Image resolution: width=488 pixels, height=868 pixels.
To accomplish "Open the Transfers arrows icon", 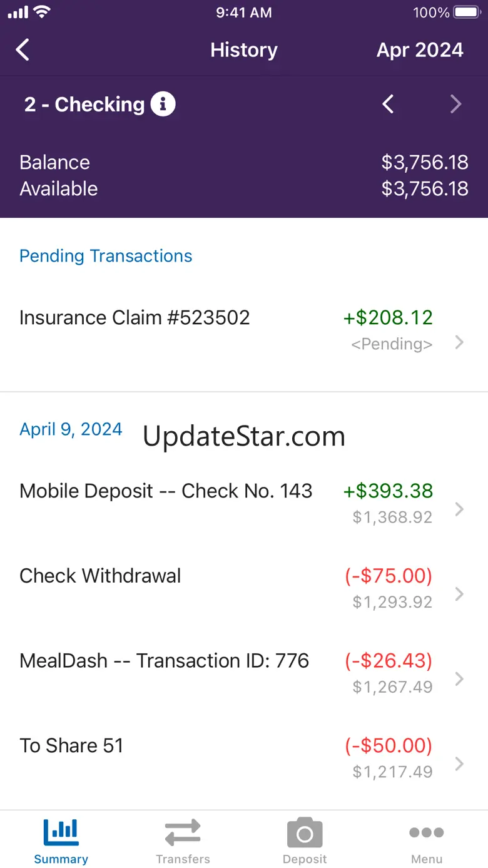I will pyautogui.click(x=183, y=833).
